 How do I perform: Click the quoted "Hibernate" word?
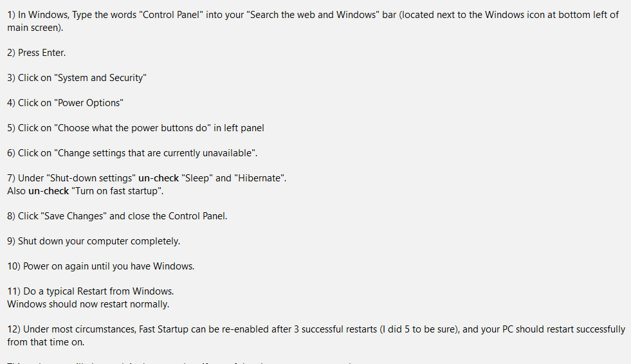pos(260,178)
